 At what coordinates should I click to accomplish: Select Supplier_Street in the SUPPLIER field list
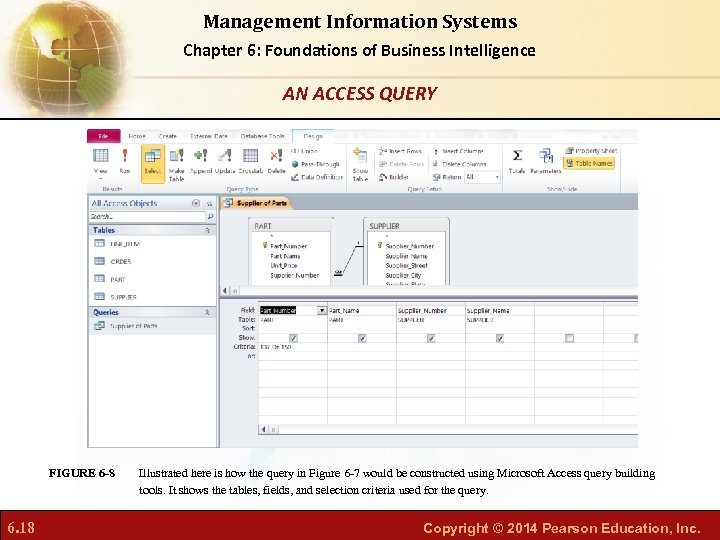click(406, 265)
